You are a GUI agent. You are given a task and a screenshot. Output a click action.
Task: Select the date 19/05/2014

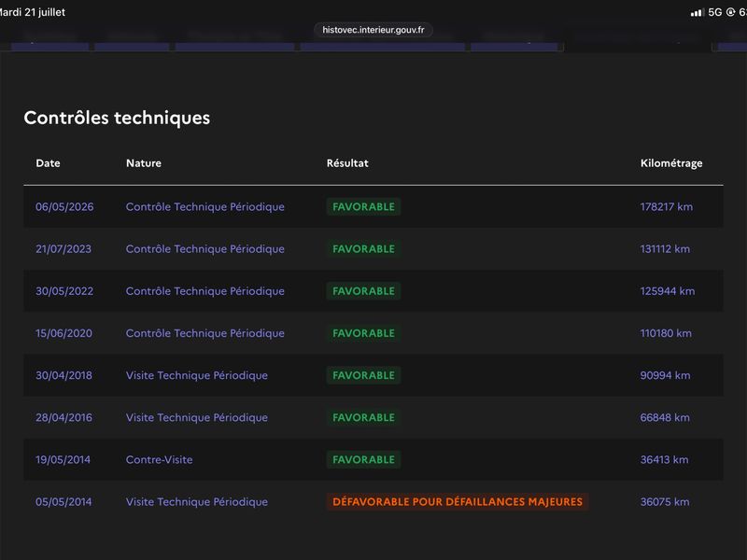pos(63,460)
